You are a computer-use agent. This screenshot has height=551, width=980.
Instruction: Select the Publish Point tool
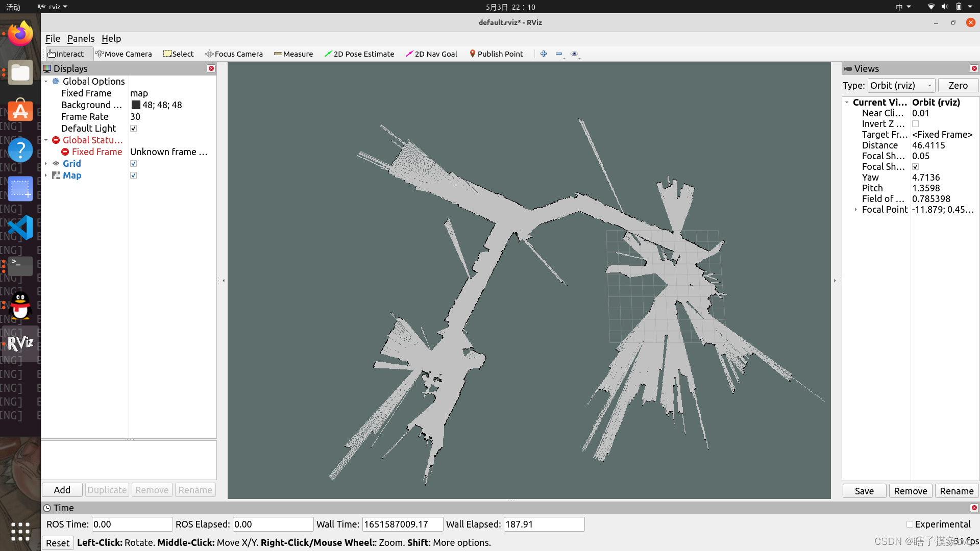pos(496,54)
